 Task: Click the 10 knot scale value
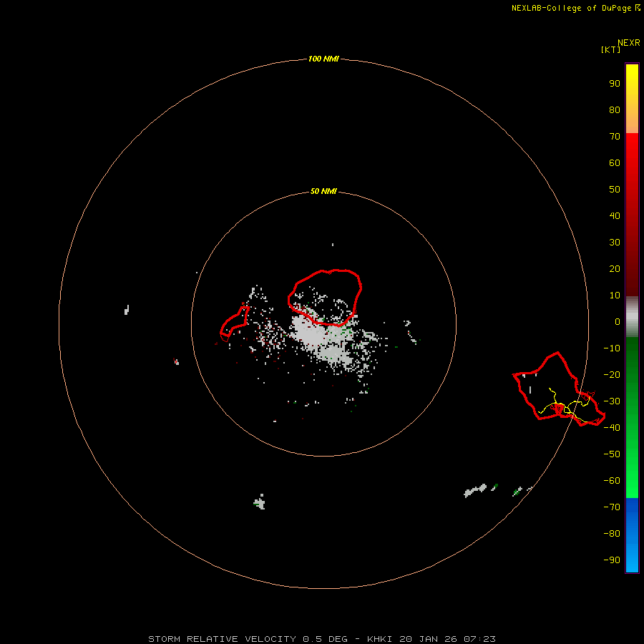[615, 296]
